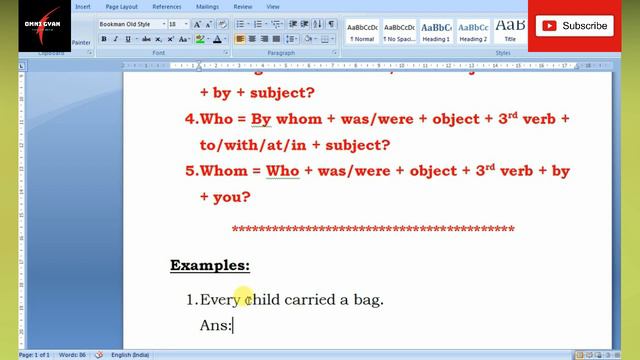This screenshot has height=360, width=640.
Task: Apply the No Spacing style
Action: click(x=399, y=32)
